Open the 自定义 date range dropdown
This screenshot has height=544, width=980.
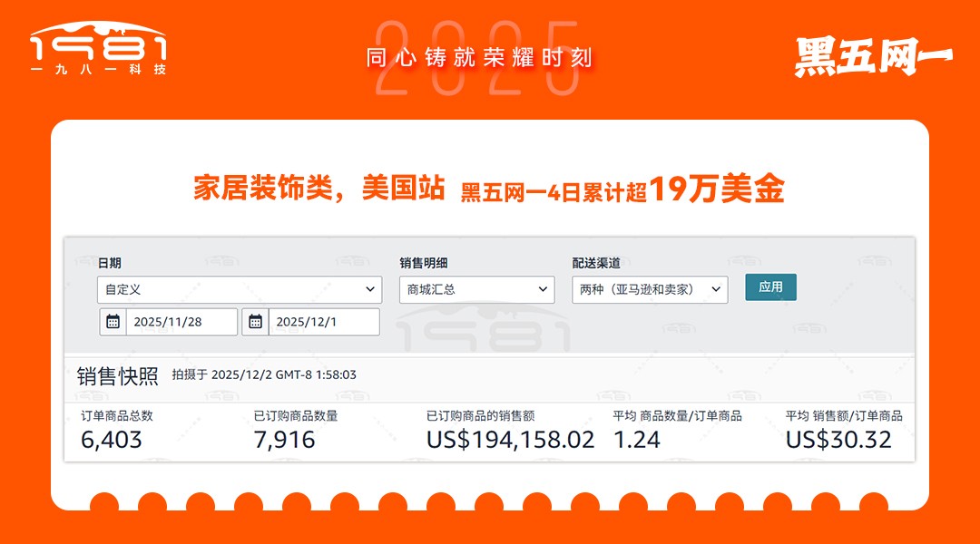pyautogui.click(x=240, y=289)
